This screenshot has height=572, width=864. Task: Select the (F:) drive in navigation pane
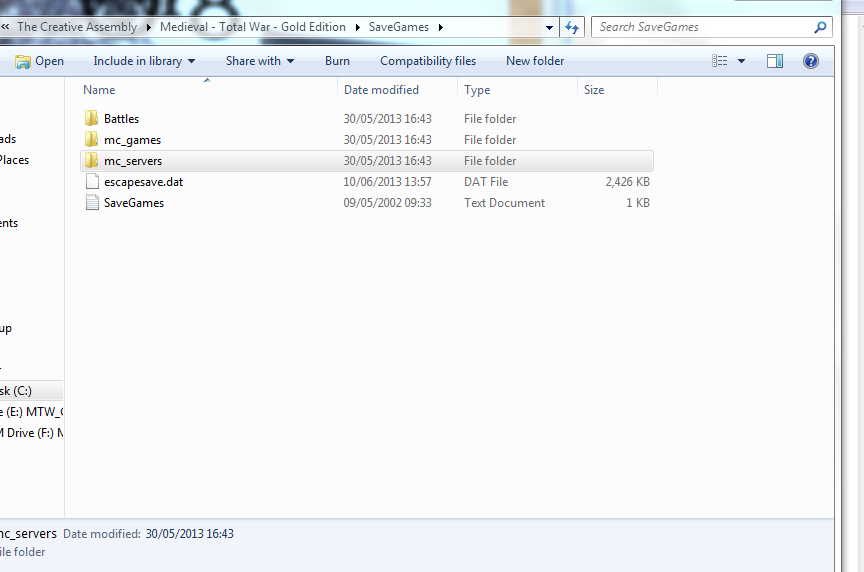(x=31, y=433)
